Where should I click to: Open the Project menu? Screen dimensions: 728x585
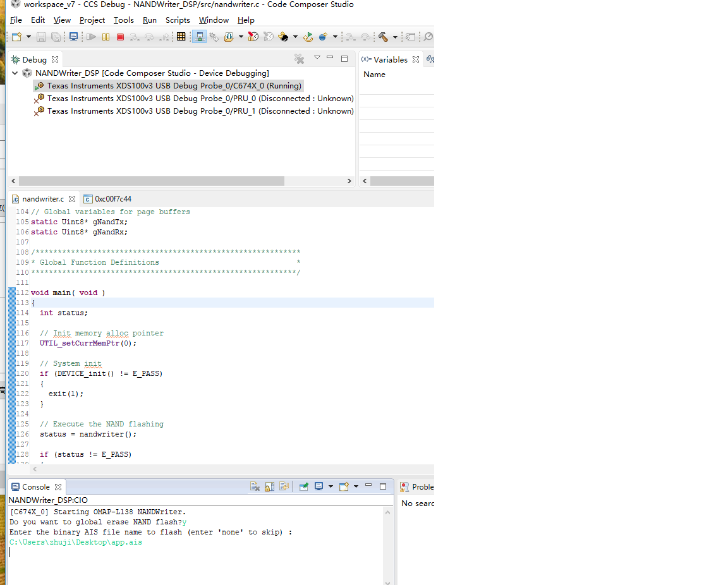pyautogui.click(x=92, y=20)
